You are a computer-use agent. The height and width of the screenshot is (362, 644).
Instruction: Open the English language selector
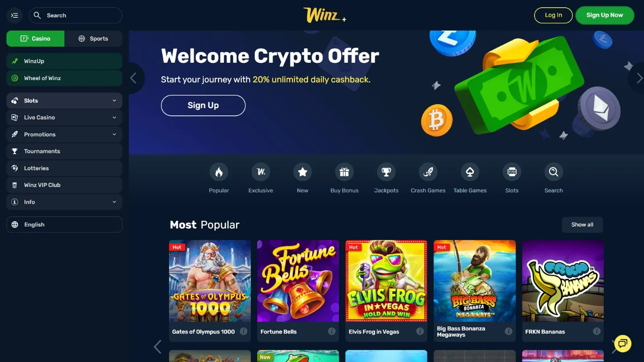64,224
